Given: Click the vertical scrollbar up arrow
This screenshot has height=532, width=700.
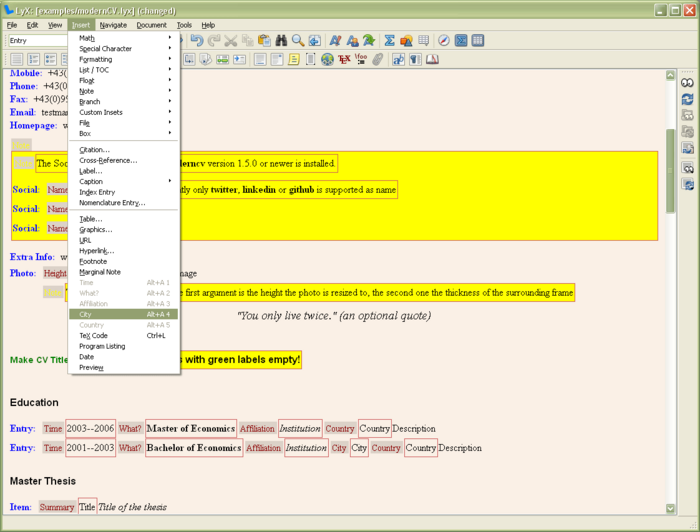Looking at the screenshot, I should point(671,75).
